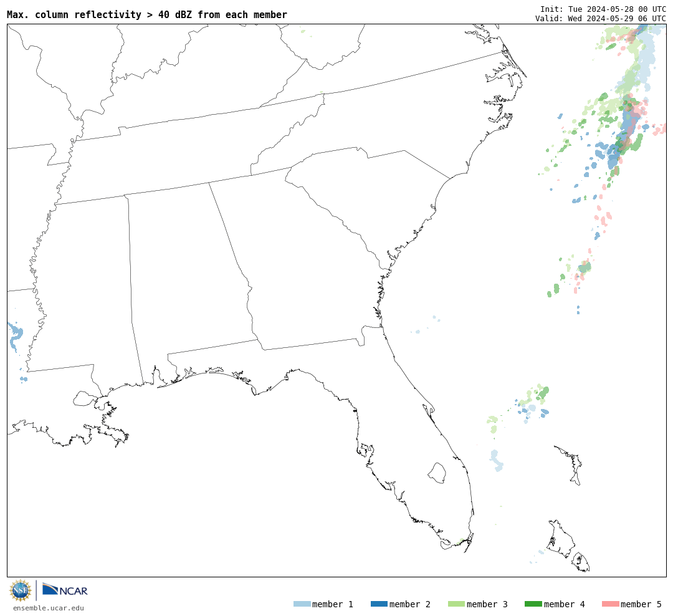Open the ensemble.ucar.edu link text
Screen dimensions: 673x616
[x=49, y=608]
